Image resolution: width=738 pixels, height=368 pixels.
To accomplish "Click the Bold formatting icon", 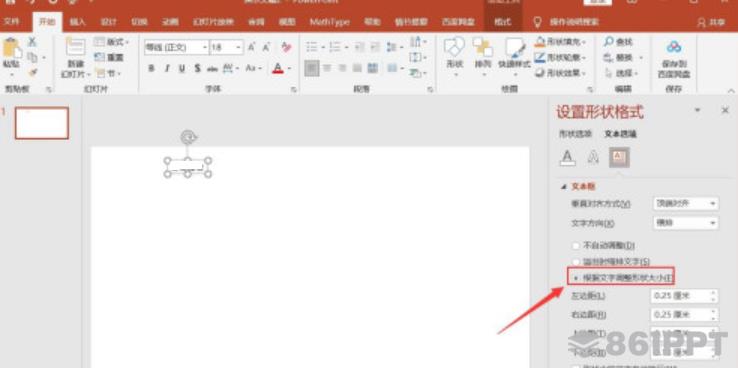I will coord(151,69).
